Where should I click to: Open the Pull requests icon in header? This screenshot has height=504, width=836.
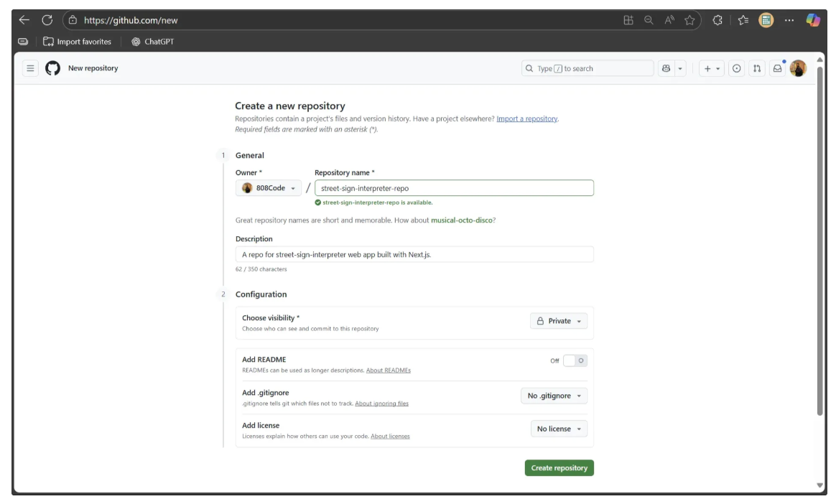[x=756, y=68]
